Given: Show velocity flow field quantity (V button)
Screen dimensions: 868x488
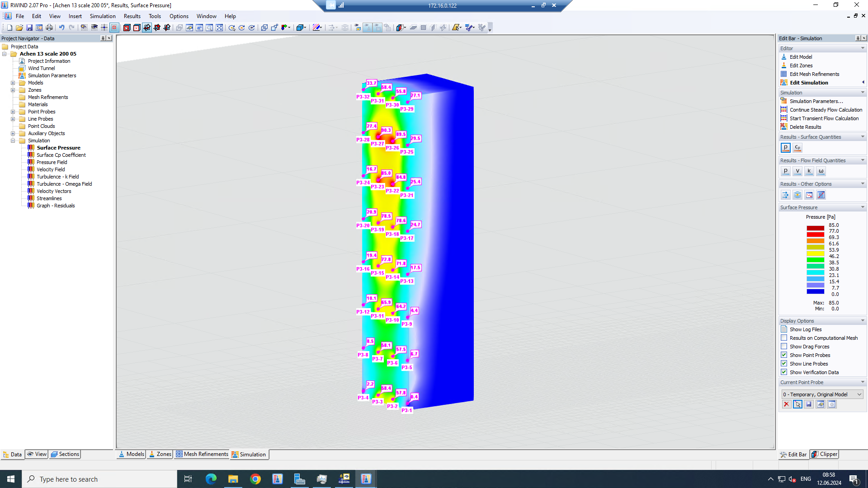Looking at the screenshot, I should pos(797,171).
